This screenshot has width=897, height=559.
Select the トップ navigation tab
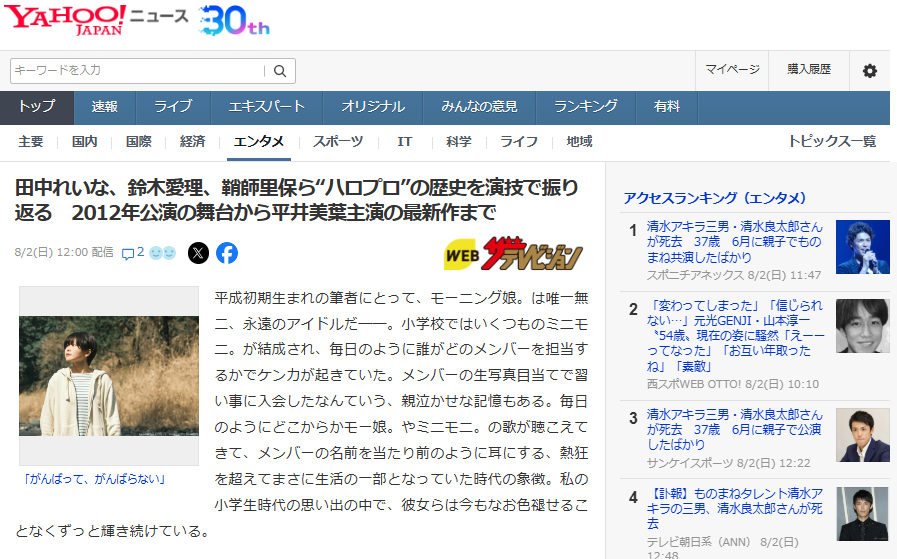(x=37, y=107)
